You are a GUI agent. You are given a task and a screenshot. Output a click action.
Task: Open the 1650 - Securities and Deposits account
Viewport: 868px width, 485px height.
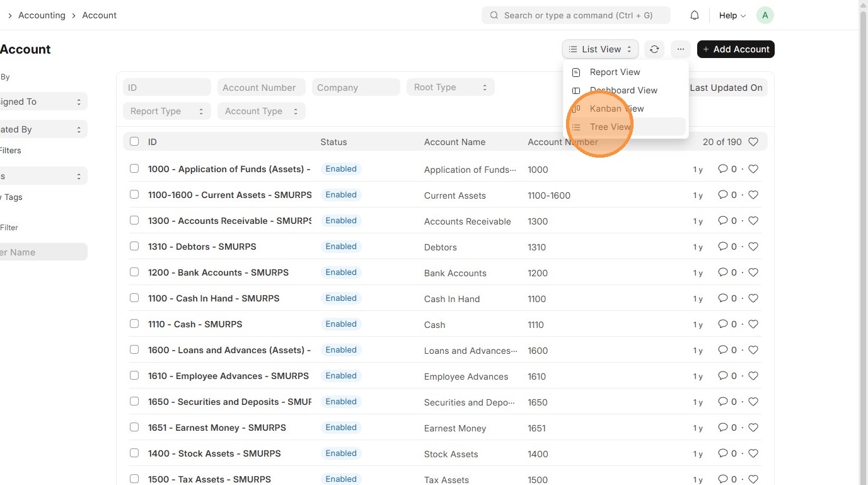(x=229, y=402)
